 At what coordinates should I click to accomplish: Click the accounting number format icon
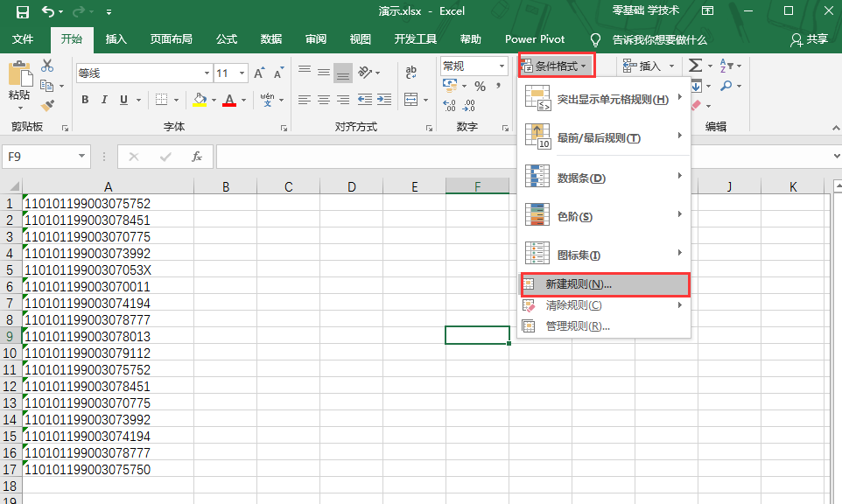[x=450, y=86]
